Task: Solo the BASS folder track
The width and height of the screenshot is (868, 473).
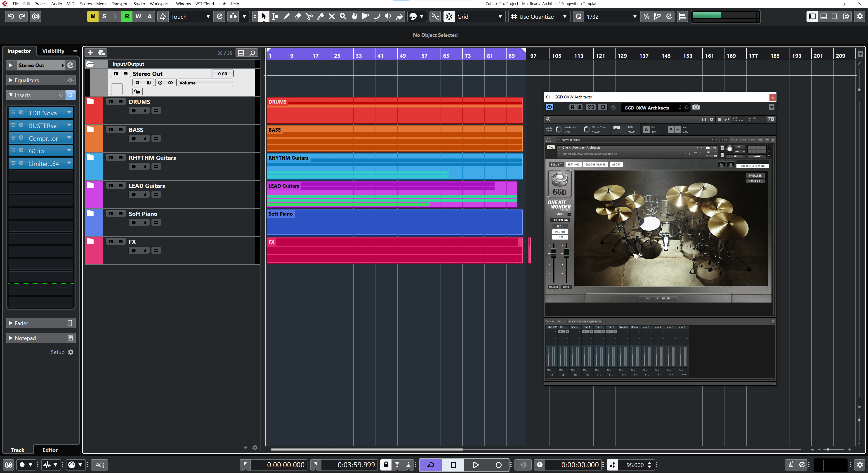Action: click(x=121, y=130)
